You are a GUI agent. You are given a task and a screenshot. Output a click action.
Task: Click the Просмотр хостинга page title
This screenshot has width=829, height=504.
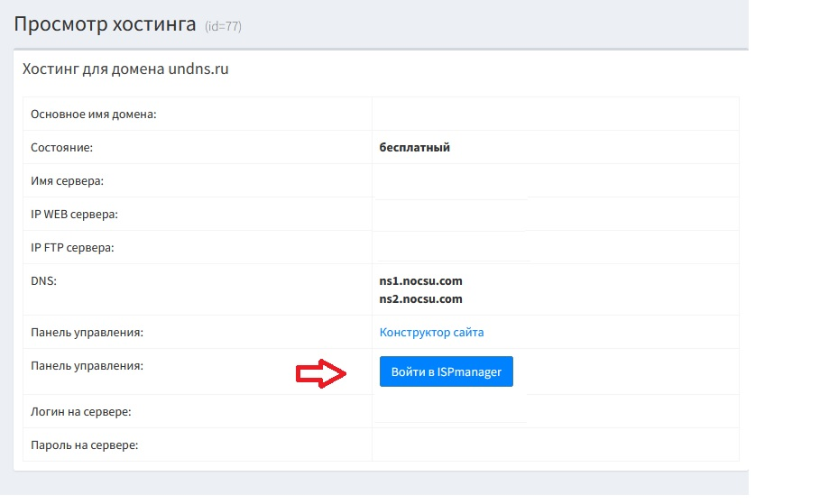[x=105, y=24]
